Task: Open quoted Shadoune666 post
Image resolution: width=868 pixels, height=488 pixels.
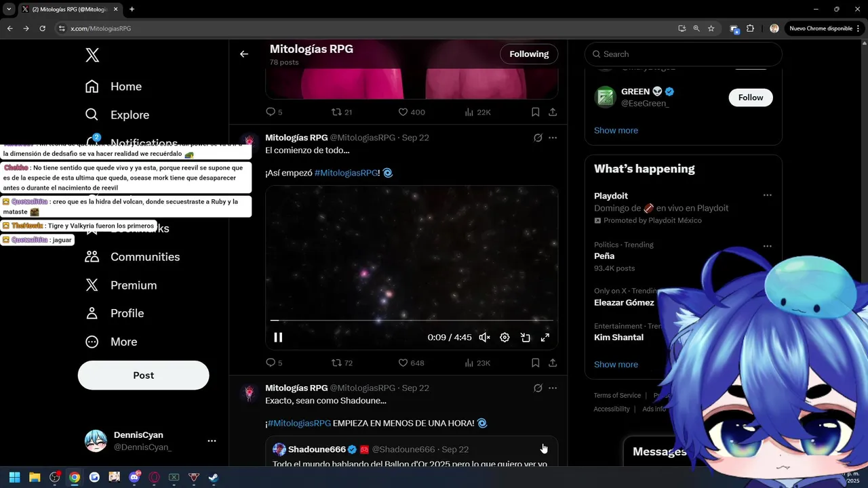Action: 412,451
